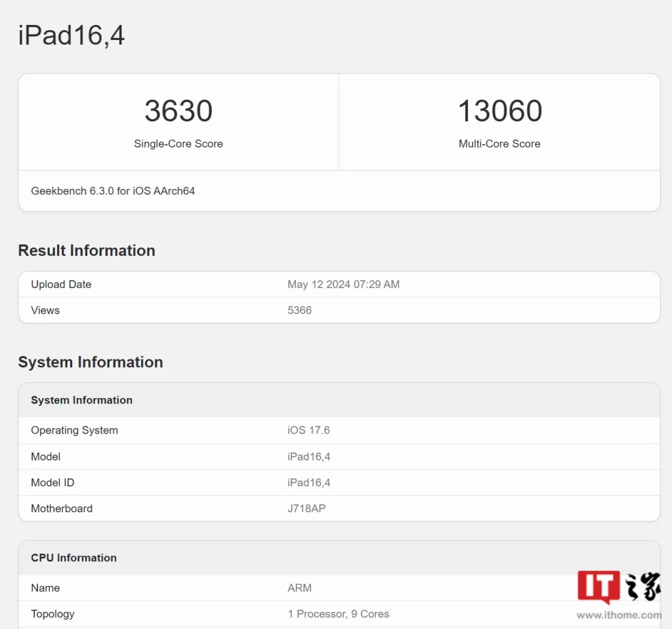Select the ARM CPU name value

[299, 588]
